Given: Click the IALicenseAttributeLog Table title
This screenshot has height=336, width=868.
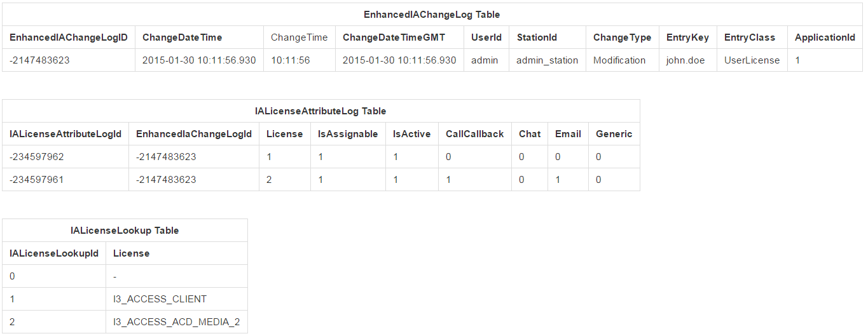Looking at the screenshot, I should [320, 111].
